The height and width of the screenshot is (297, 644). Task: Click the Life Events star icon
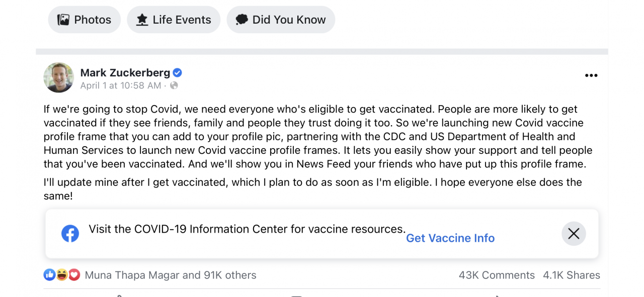pyautogui.click(x=142, y=20)
